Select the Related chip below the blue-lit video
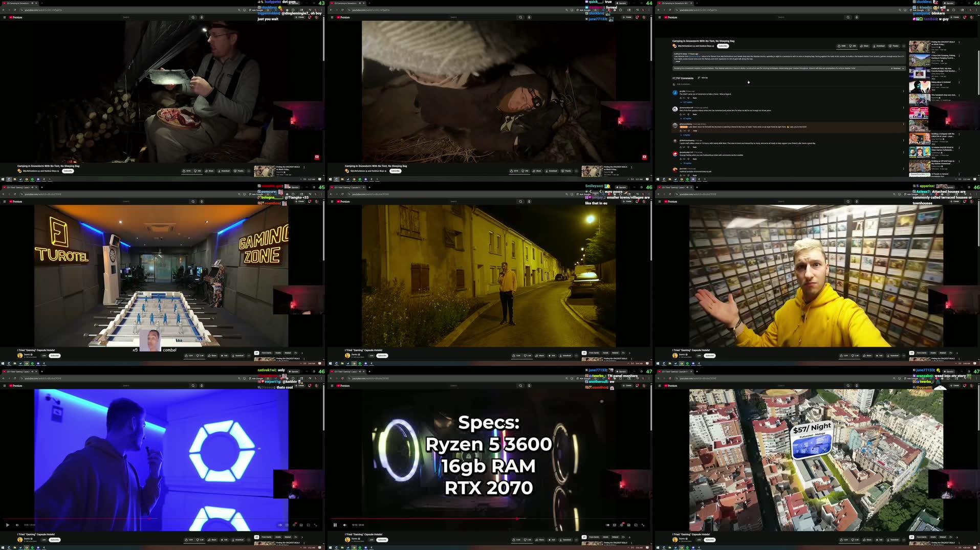The image size is (980, 550). click(288, 537)
